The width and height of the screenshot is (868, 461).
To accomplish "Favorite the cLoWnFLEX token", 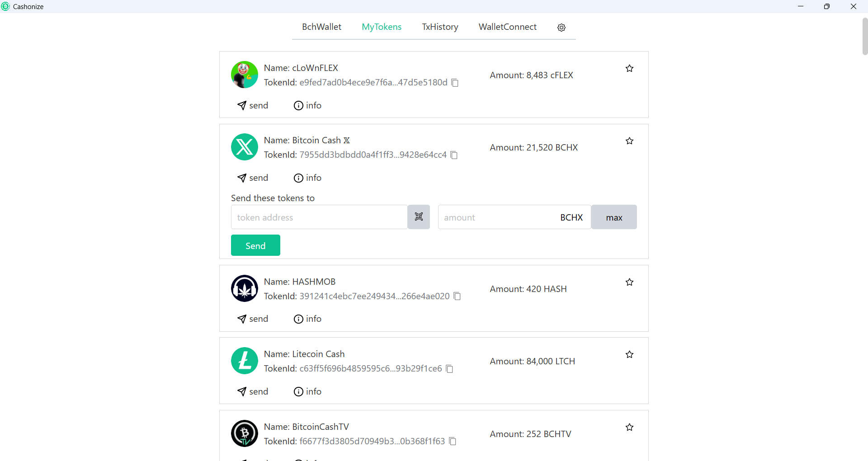I will [x=629, y=68].
